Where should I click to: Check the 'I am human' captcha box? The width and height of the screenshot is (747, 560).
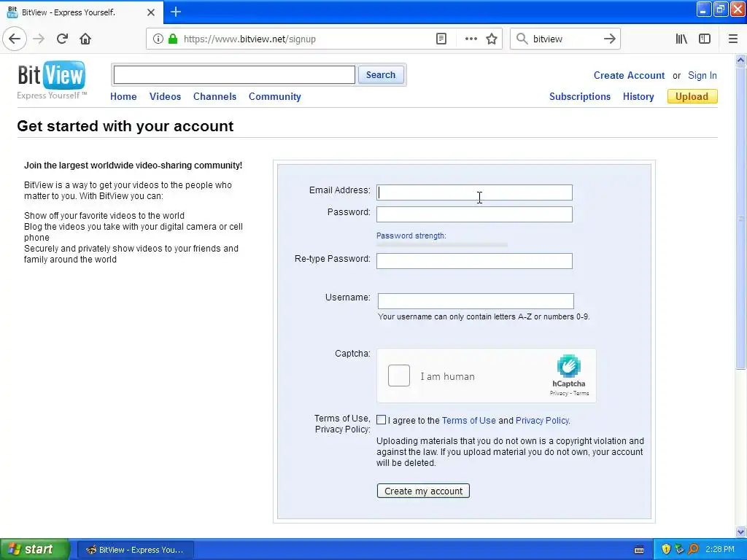click(x=399, y=376)
